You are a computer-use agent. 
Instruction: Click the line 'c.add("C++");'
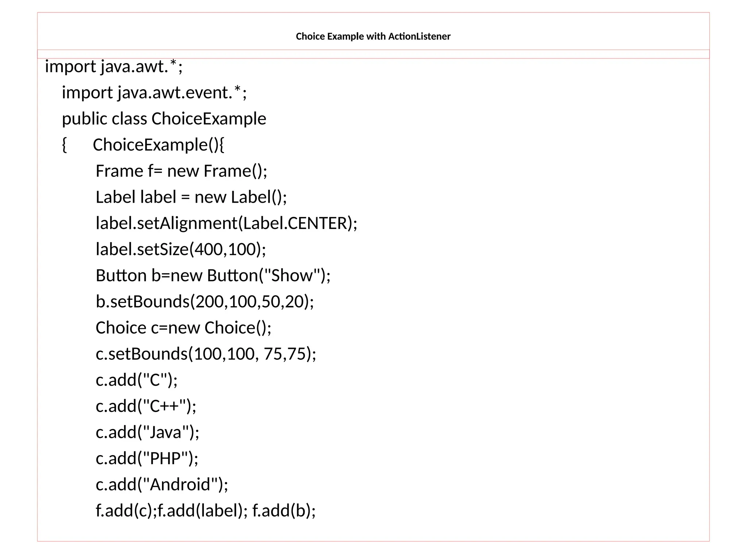tap(146, 406)
